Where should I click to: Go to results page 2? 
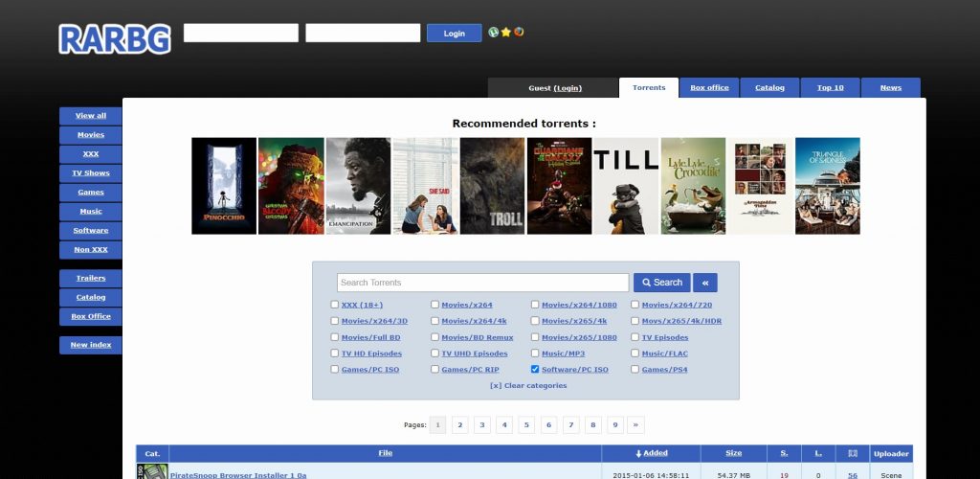(460, 425)
